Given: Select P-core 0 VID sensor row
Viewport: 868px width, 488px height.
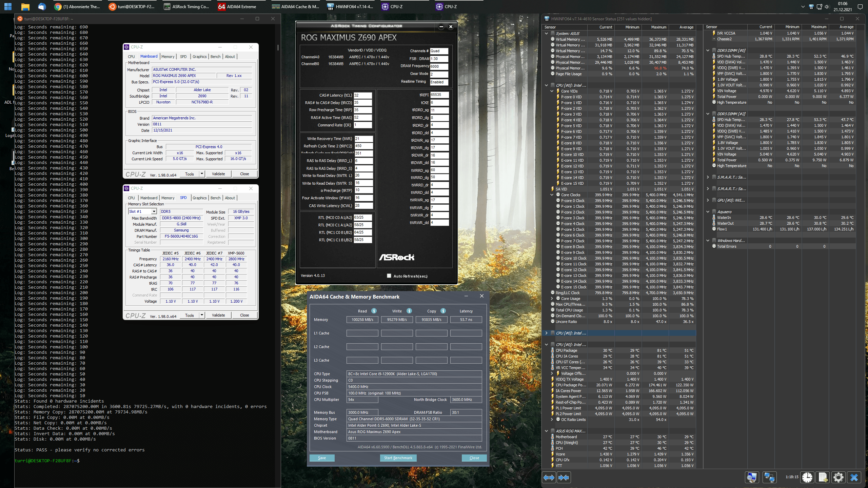Looking at the screenshot, I should pos(619,97).
